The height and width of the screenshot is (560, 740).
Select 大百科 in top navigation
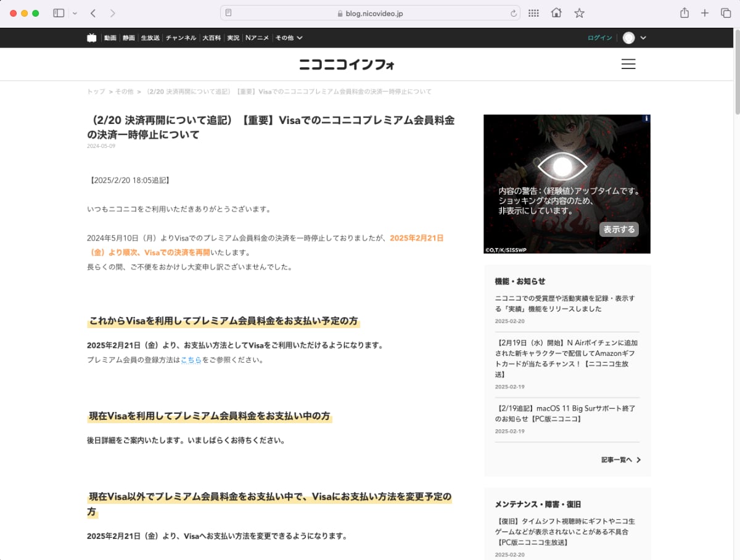pos(212,38)
